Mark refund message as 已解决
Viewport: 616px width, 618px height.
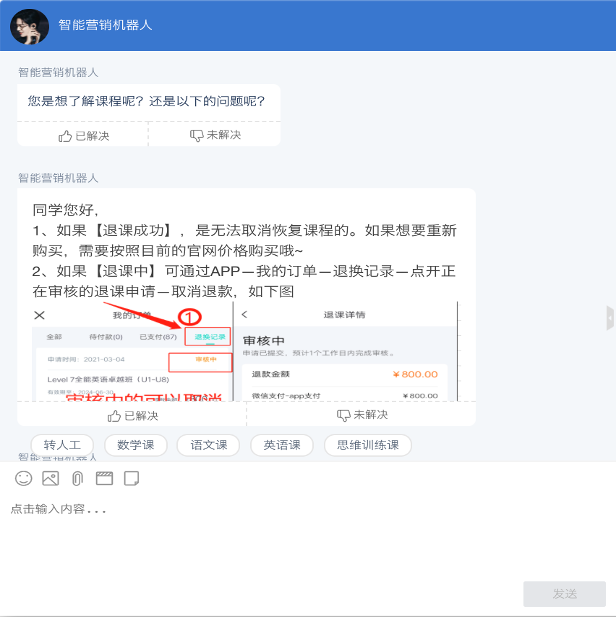133,416
